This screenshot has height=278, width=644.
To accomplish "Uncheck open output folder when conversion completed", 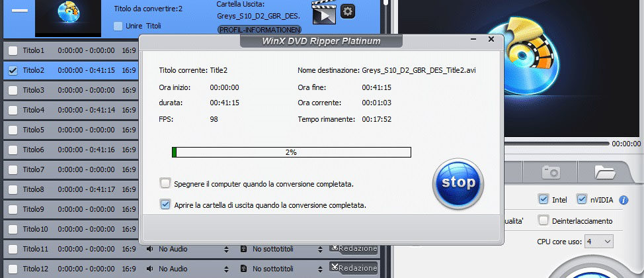I will 165,205.
